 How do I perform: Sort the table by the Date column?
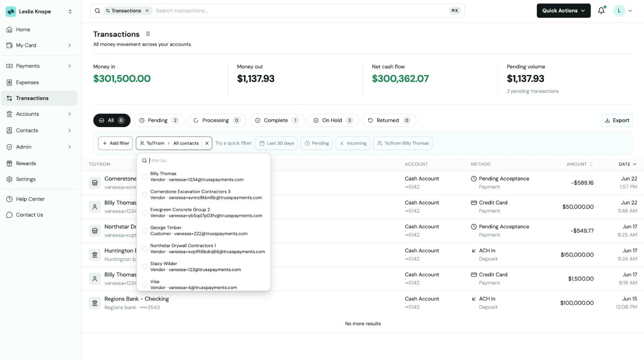coord(627,164)
